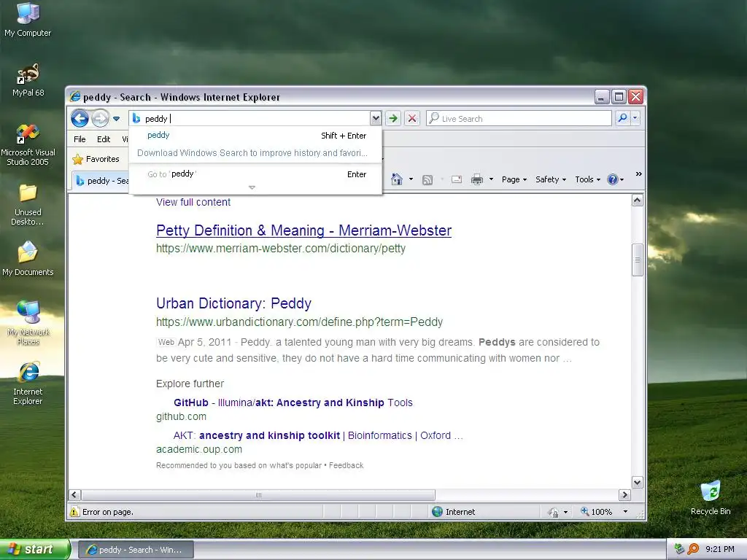
Task: Click the green Go arrow button
Action: 393,119
